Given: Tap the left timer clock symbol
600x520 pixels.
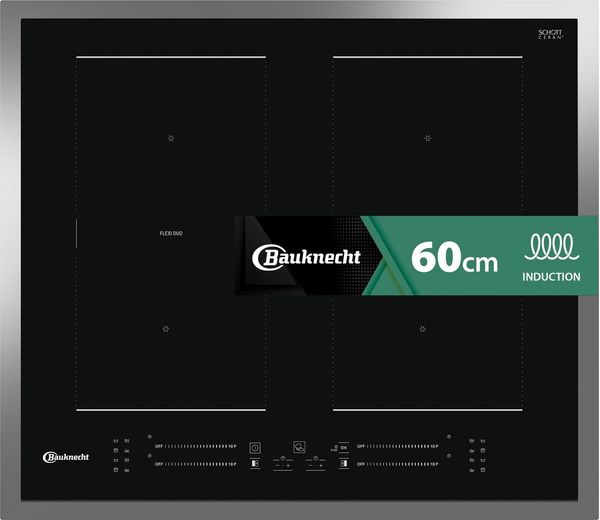Looking at the screenshot, I should point(283,458).
